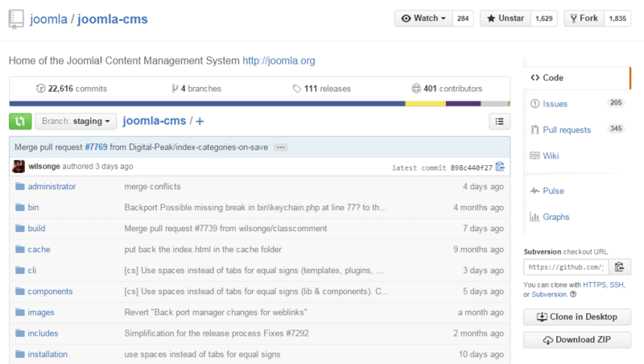Image resolution: width=644 pixels, height=364 pixels.
Task: Open the Wiki tab
Action: pos(551,155)
